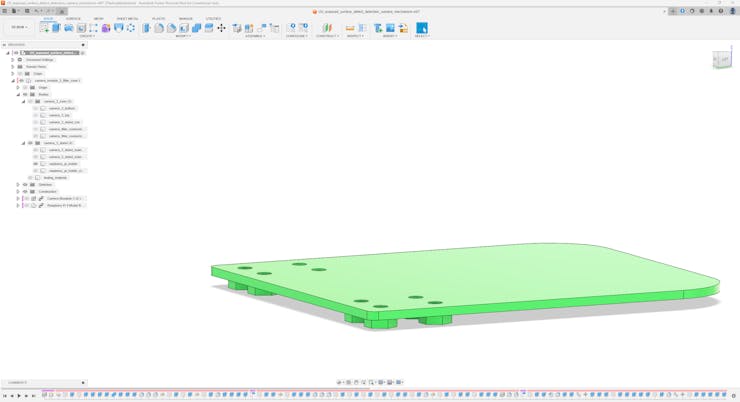Switch to the Surface tab

pos(73,19)
